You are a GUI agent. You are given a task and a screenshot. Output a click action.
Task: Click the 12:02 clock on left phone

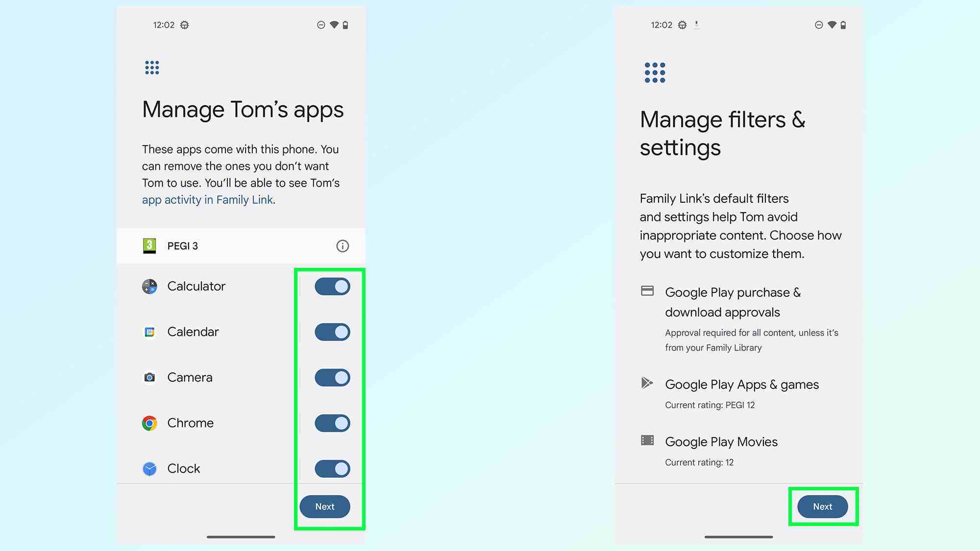click(x=164, y=25)
